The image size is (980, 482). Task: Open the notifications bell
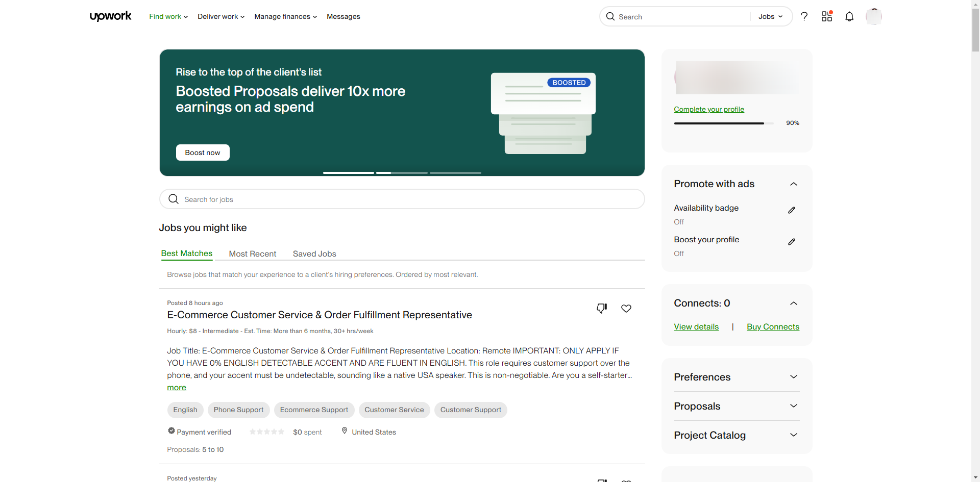point(849,16)
